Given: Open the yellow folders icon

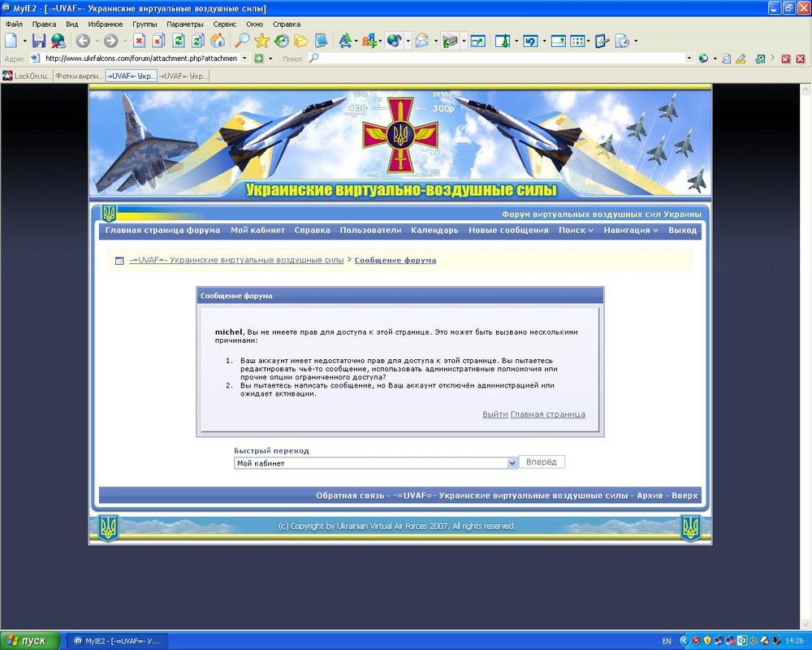Looking at the screenshot, I should click(301, 41).
